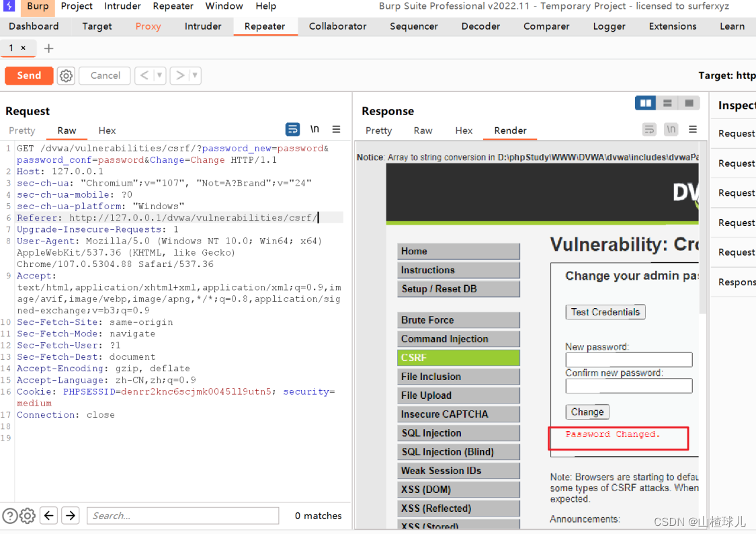Jump to next search match arrow

coord(71,516)
